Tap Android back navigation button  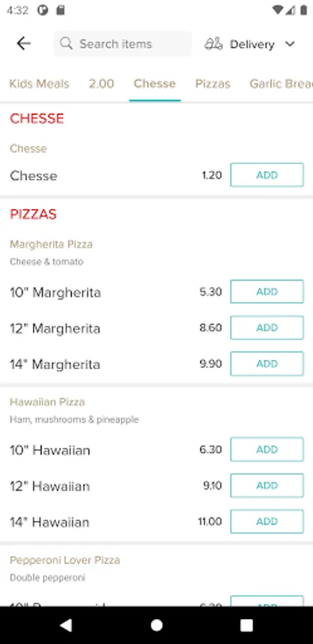coord(66,625)
